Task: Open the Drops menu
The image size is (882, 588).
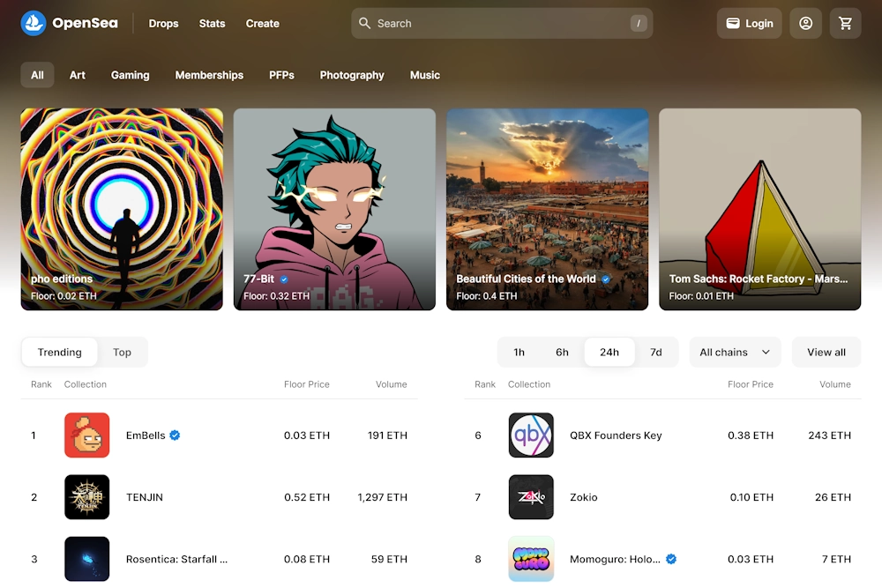Action: pyautogui.click(x=163, y=24)
